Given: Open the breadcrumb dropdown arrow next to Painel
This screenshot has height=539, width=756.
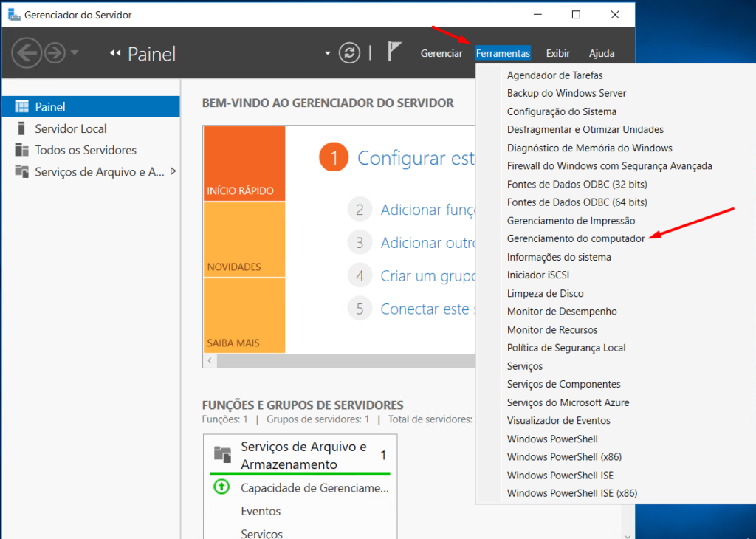Looking at the screenshot, I should coord(326,53).
